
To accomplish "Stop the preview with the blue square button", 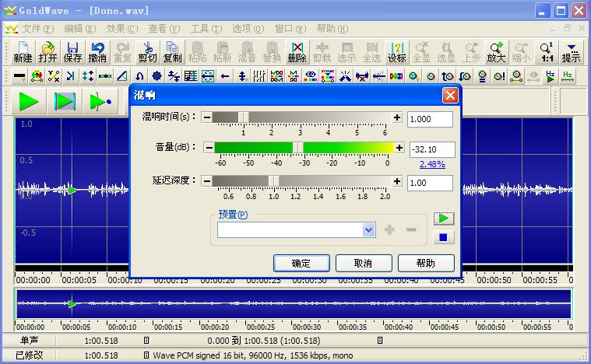I will pyautogui.click(x=444, y=237).
